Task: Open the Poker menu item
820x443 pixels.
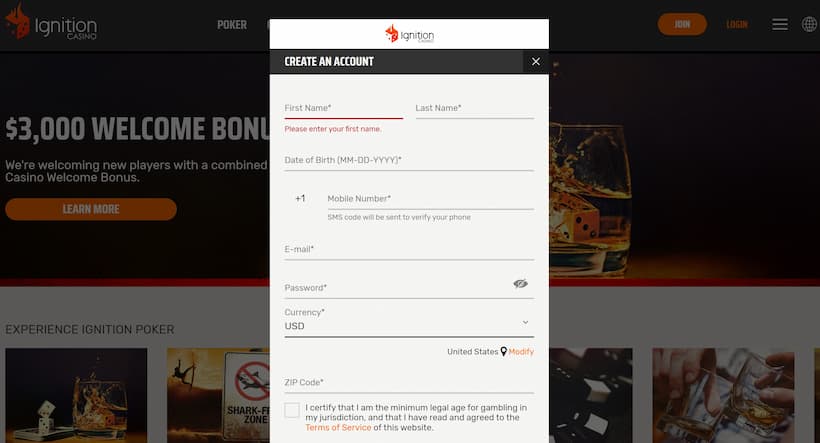Action: pos(232,25)
